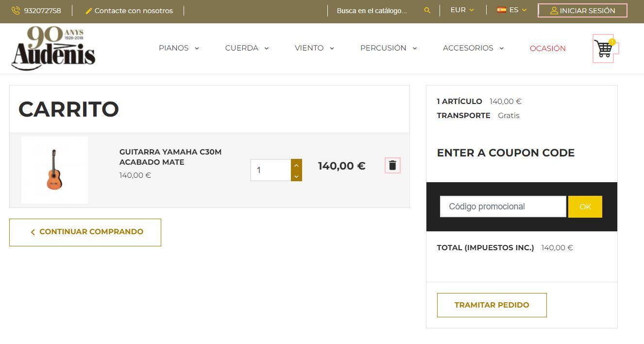Open the ES language dropdown
This screenshot has height=344, width=644.
pyautogui.click(x=512, y=10)
